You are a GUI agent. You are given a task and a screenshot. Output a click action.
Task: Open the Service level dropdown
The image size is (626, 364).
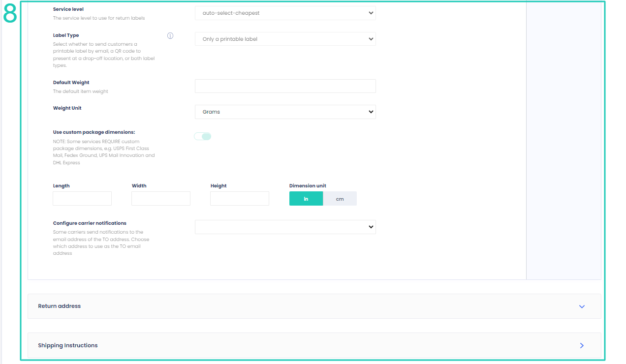tap(285, 13)
